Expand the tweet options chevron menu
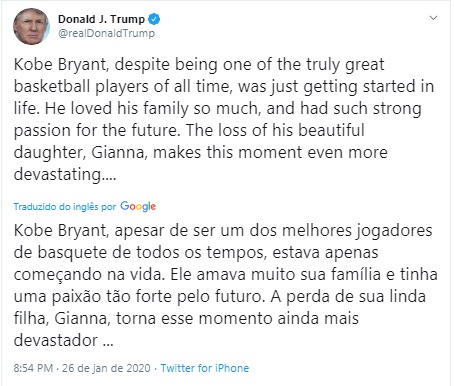This screenshot has width=454, height=386. 433,18
